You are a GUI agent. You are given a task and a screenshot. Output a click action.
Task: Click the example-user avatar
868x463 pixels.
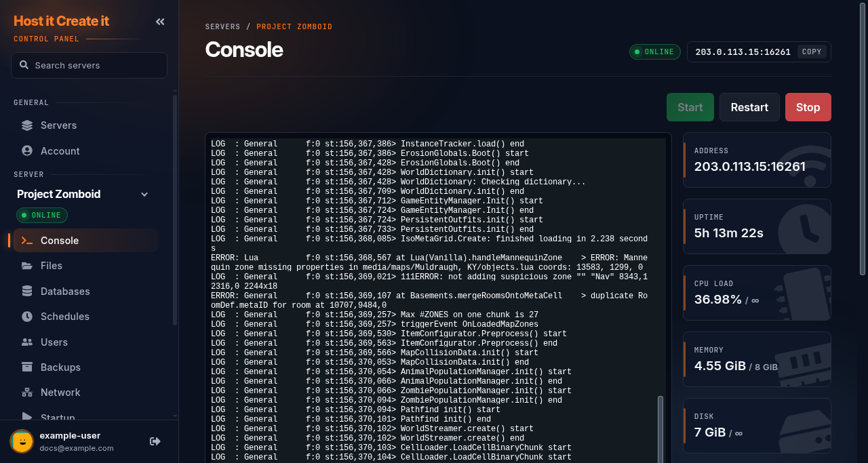[22, 441]
